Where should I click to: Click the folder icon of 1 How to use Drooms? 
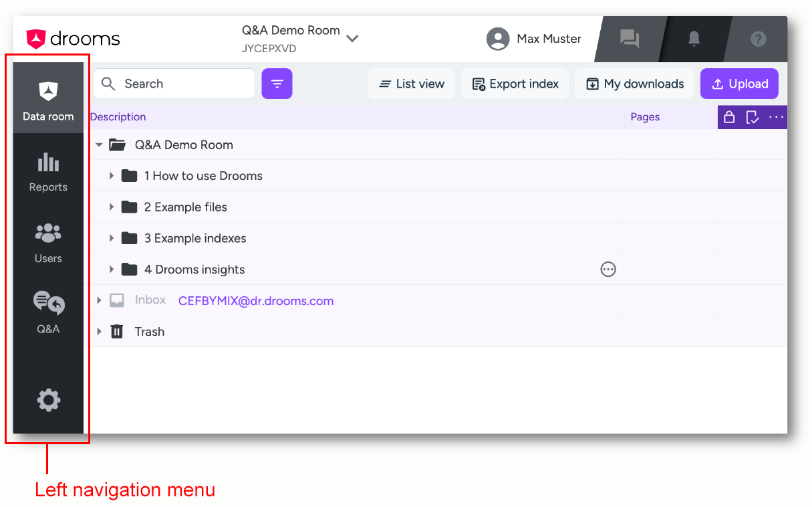click(x=129, y=176)
